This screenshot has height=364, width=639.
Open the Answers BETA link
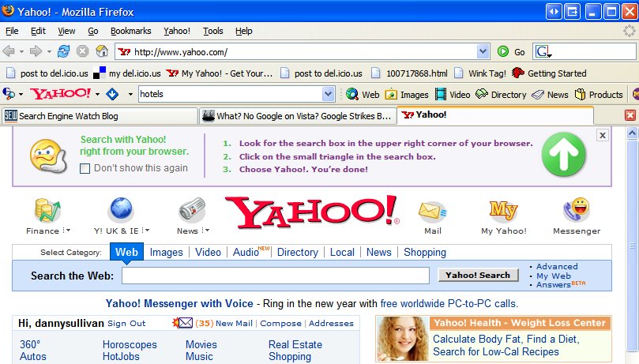pyautogui.click(x=560, y=284)
